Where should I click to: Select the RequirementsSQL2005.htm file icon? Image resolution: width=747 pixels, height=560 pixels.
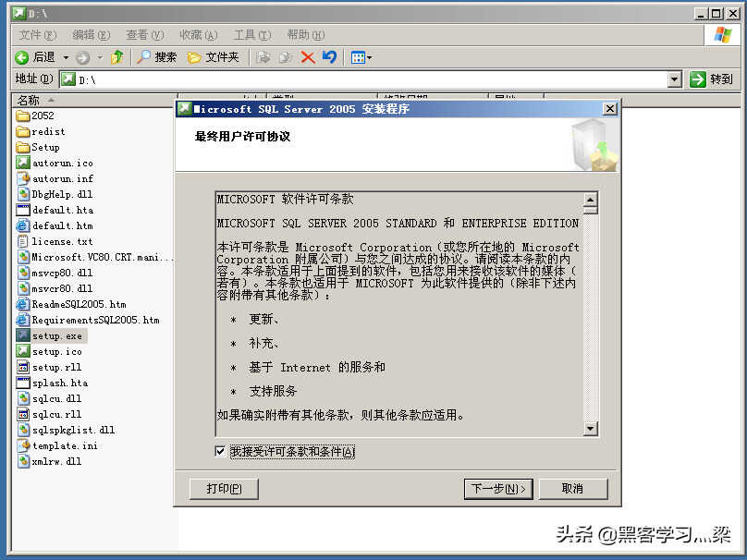(x=23, y=320)
